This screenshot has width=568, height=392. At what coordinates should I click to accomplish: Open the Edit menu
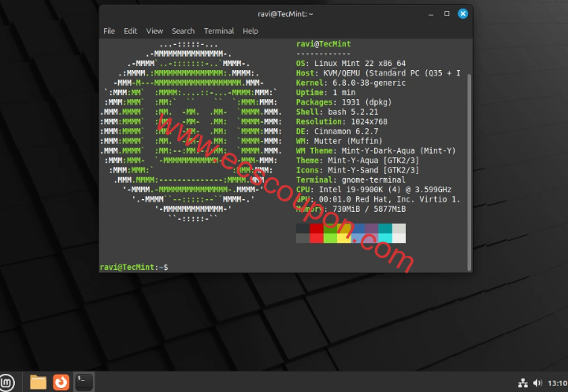pyautogui.click(x=131, y=31)
